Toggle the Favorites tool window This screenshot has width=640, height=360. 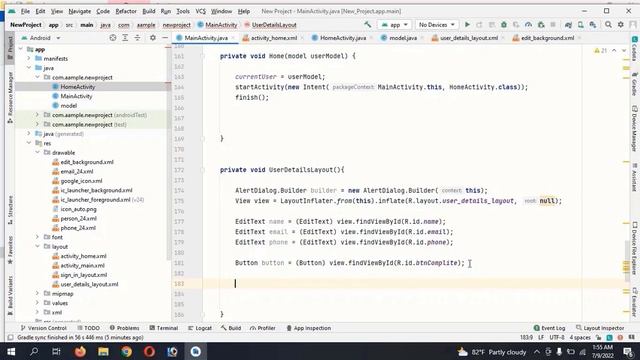coord(10,249)
